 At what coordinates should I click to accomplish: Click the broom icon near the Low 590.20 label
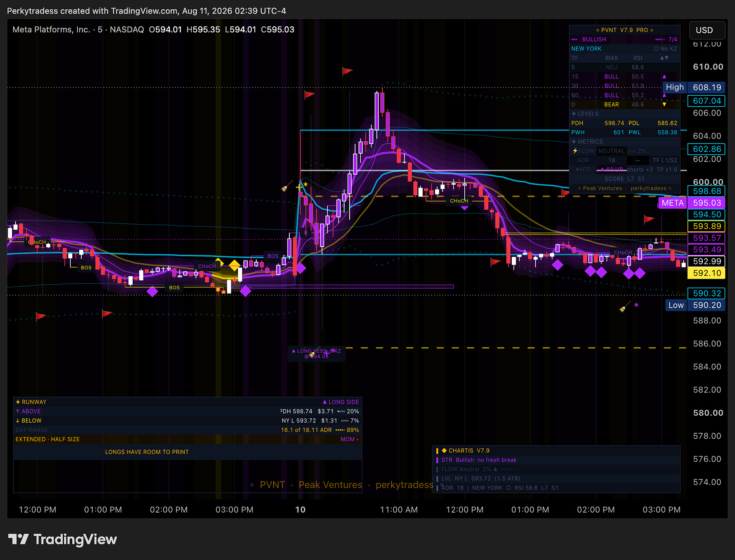click(625, 307)
